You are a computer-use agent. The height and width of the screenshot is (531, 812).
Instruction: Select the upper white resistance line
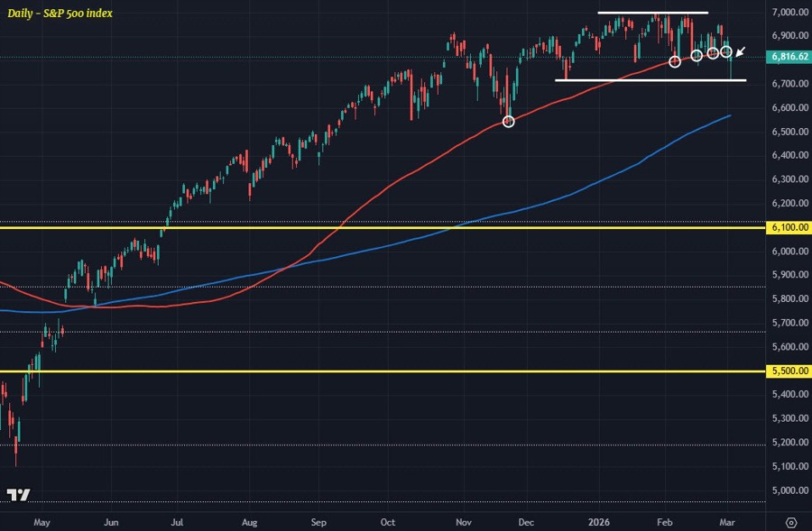(652, 13)
